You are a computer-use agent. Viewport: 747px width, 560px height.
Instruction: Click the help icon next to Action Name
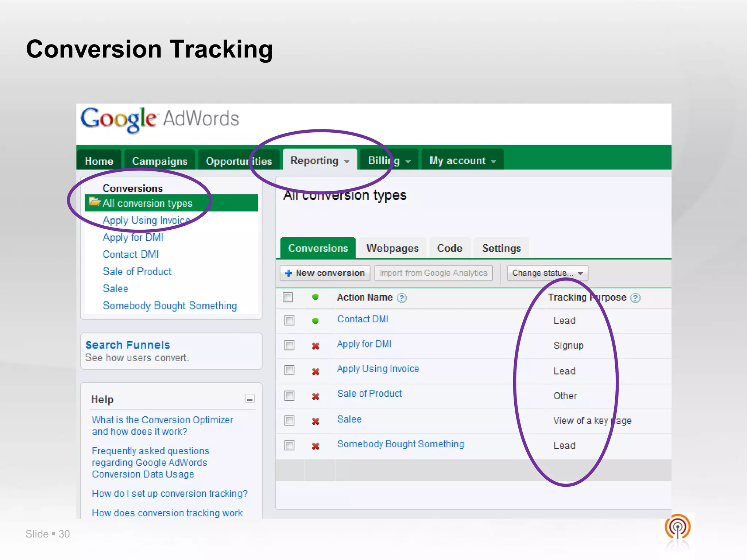click(x=402, y=298)
